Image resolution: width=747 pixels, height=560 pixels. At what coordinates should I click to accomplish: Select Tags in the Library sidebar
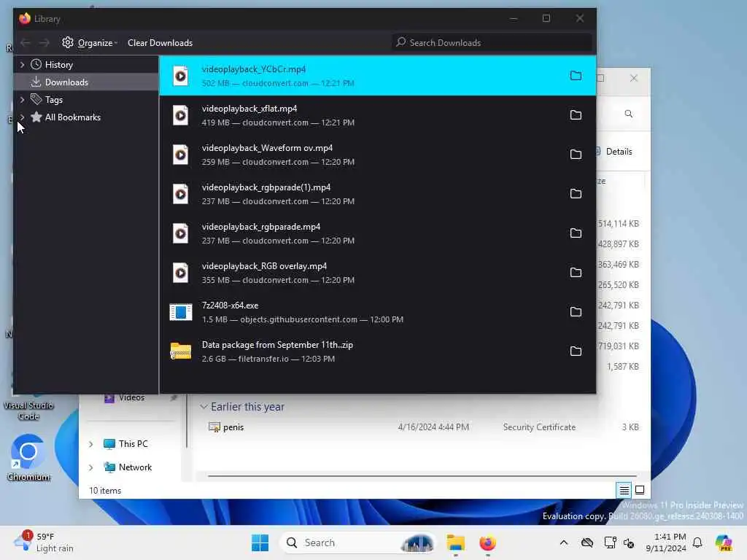[x=86, y=99]
